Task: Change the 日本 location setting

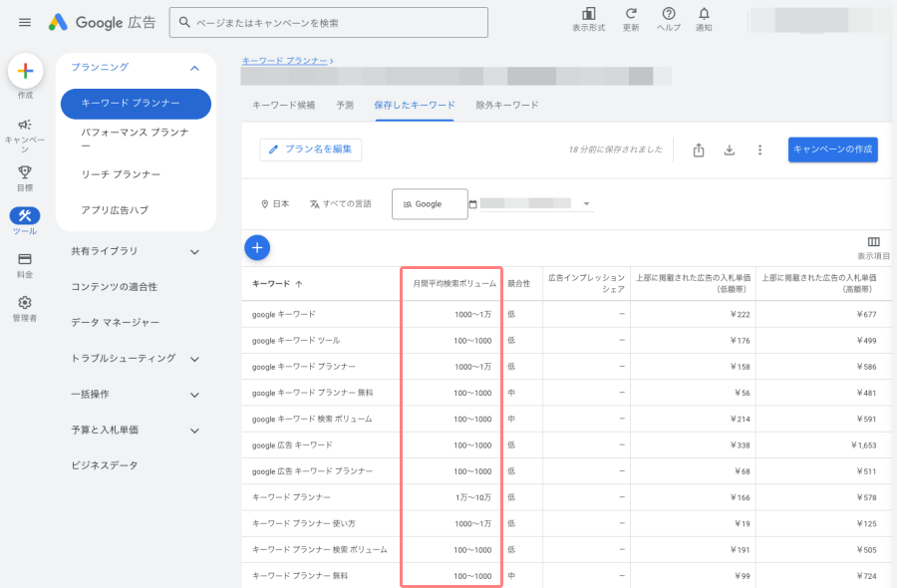Action: [275, 204]
